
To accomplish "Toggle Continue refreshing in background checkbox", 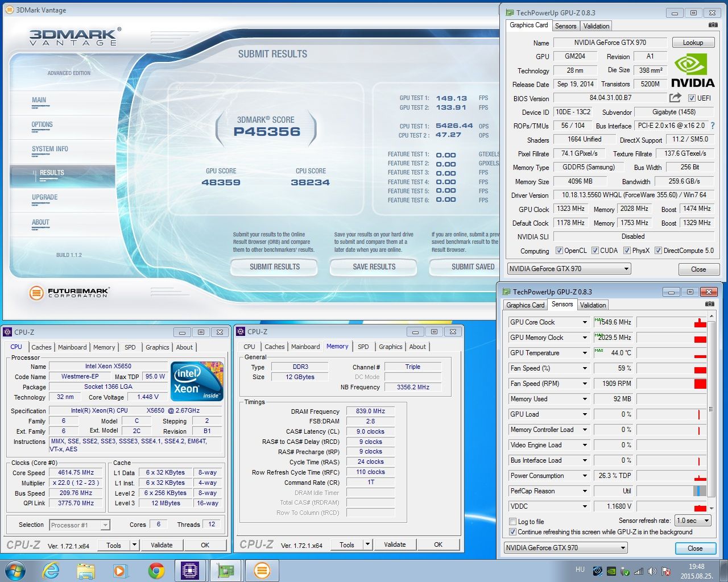I will pos(512,532).
